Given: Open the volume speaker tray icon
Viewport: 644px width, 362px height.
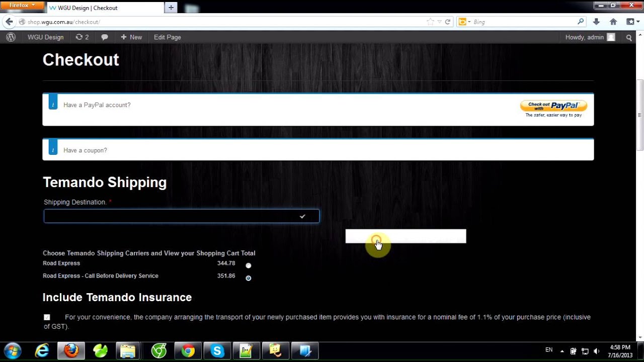Looking at the screenshot, I should (x=596, y=351).
